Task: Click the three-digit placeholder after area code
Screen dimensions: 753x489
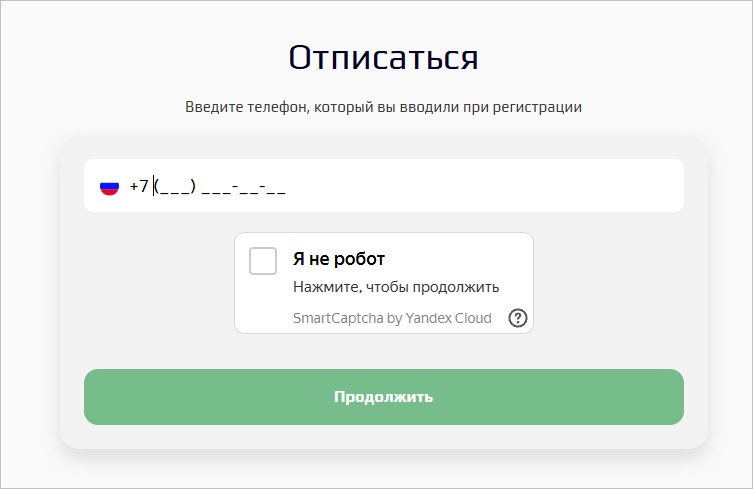Action: coord(216,186)
